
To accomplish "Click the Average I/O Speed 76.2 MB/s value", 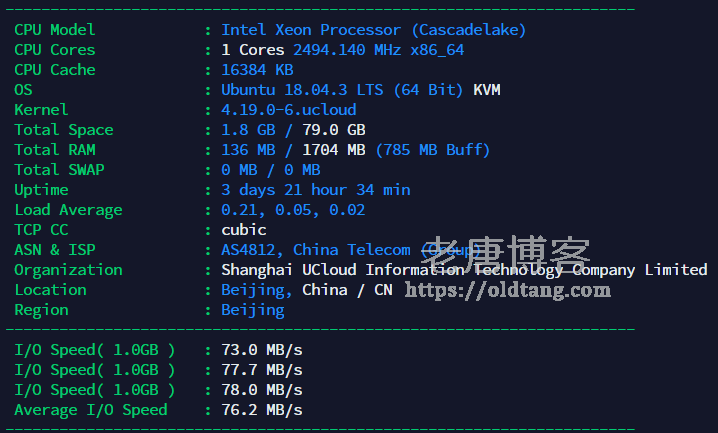I will pyautogui.click(x=262, y=410).
